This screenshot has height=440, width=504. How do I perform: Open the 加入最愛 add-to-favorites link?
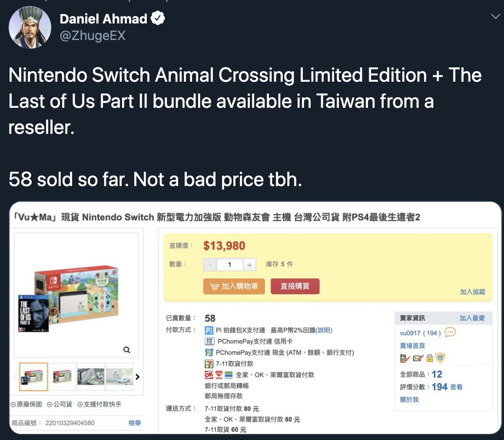472,318
